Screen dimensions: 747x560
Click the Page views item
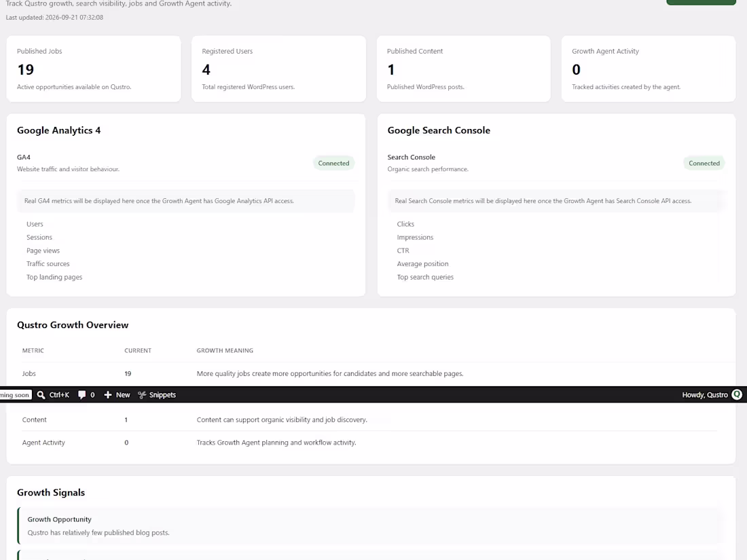tap(43, 250)
